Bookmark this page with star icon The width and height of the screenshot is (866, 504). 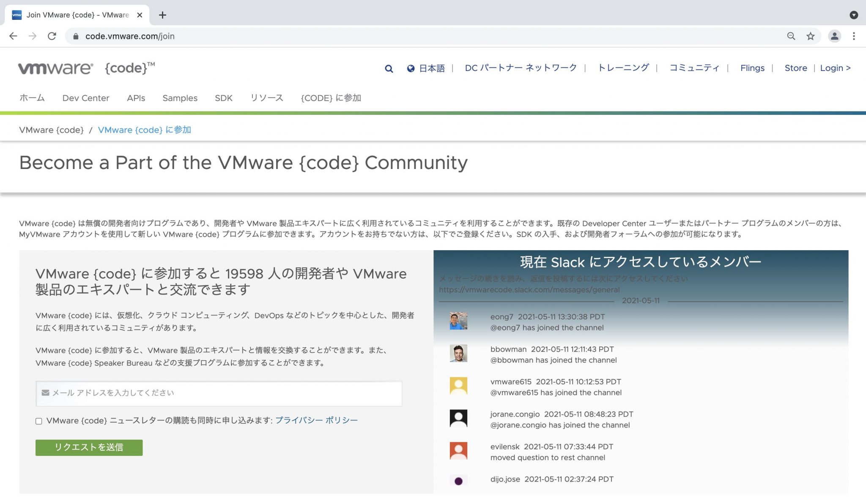pos(810,36)
